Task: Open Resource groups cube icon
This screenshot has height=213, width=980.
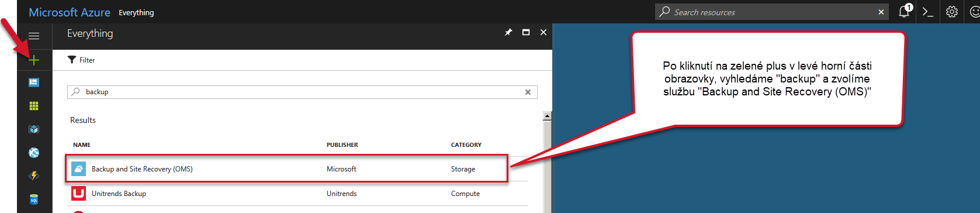Action: coord(34,129)
